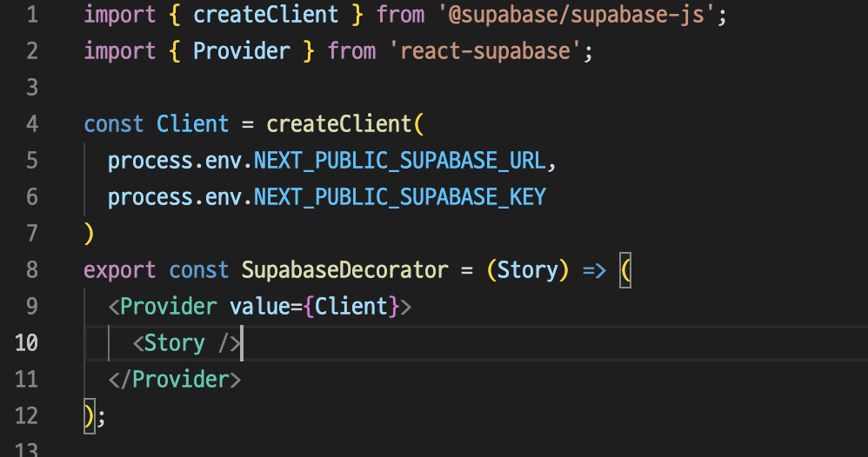The width and height of the screenshot is (868, 457).
Task: Click line number 7 in gutter
Action: point(33,234)
